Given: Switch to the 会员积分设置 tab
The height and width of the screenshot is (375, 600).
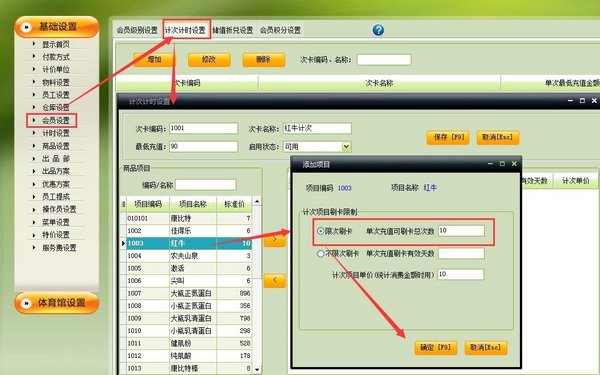Looking at the screenshot, I should [280, 30].
